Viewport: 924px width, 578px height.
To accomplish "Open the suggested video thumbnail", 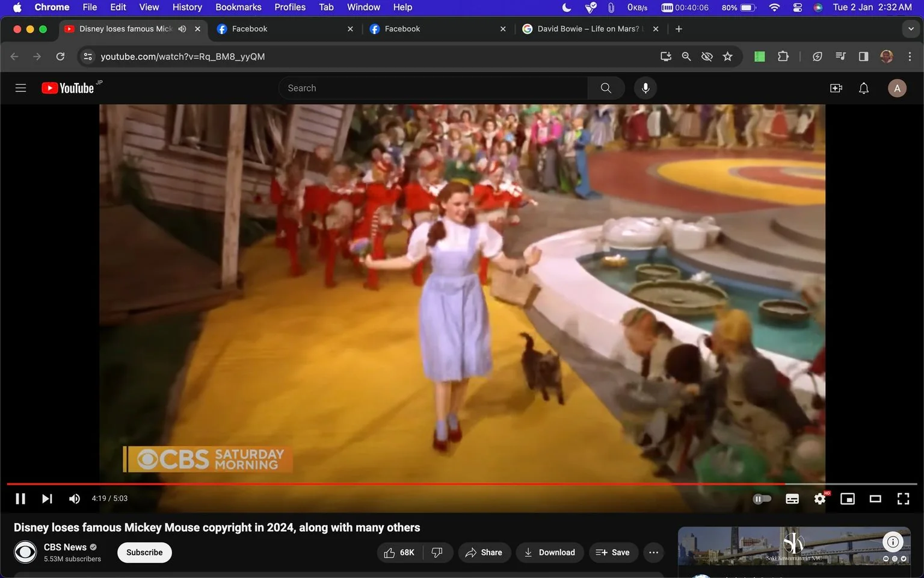I will (794, 547).
